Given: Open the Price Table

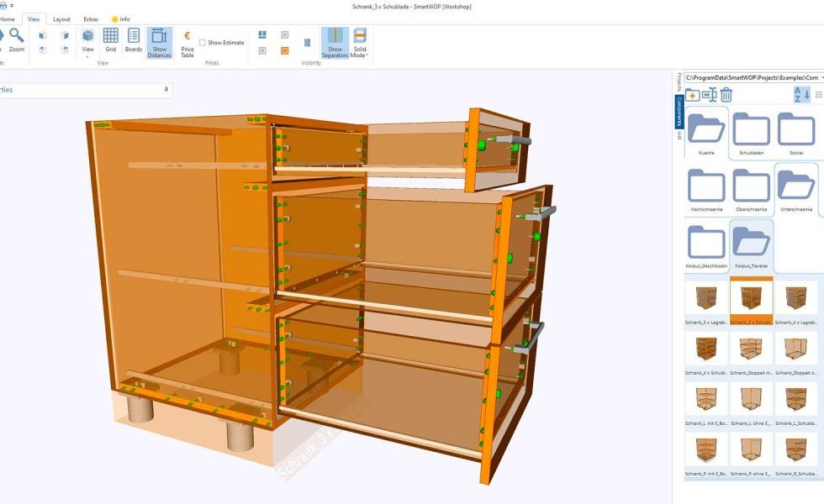Looking at the screenshot, I should pyautogui.click(x=188, y=42).
